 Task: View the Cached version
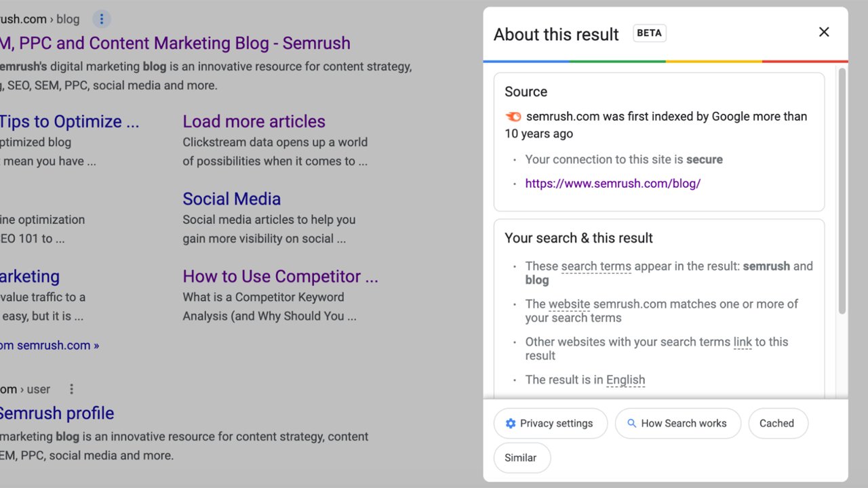(x=777, y=424)
